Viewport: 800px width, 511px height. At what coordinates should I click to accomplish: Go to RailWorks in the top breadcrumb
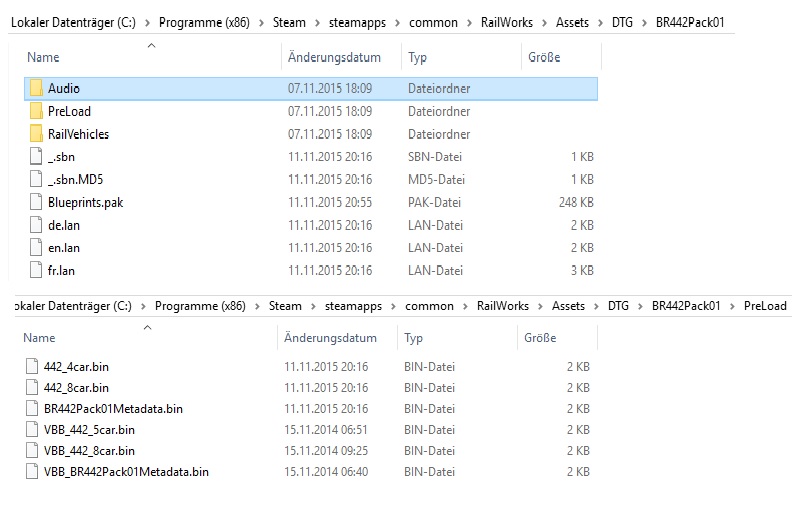pyautogui.click(x=507, y=22)
